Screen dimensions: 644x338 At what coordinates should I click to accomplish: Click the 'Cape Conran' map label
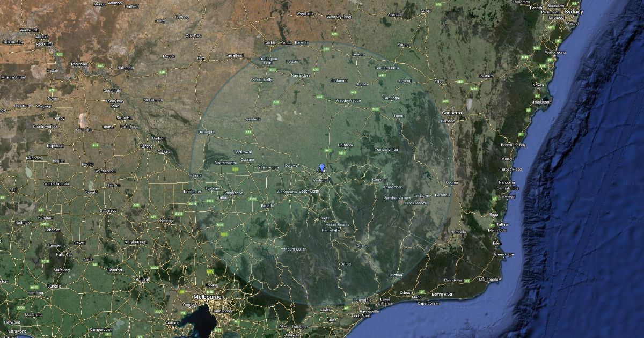coord(429,303)
